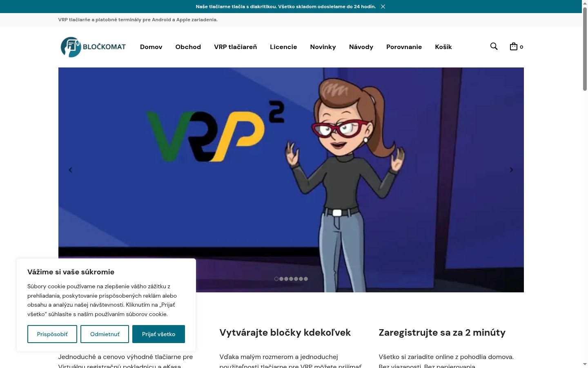The height and width of the screenshot is (368, 588).
Task: Open the Novinky menu item
Action: tap(323, 47)
